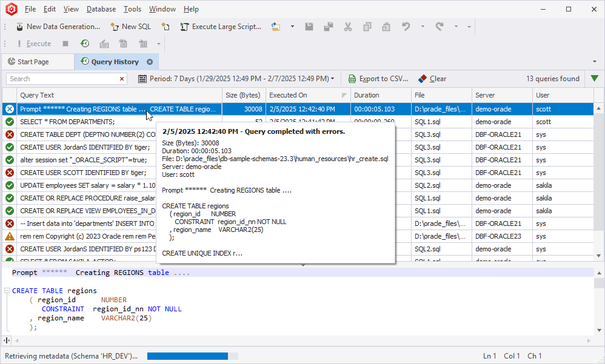605x364 pixels.
Task: Open the Edit menu
Action: (x=49, y=9)
